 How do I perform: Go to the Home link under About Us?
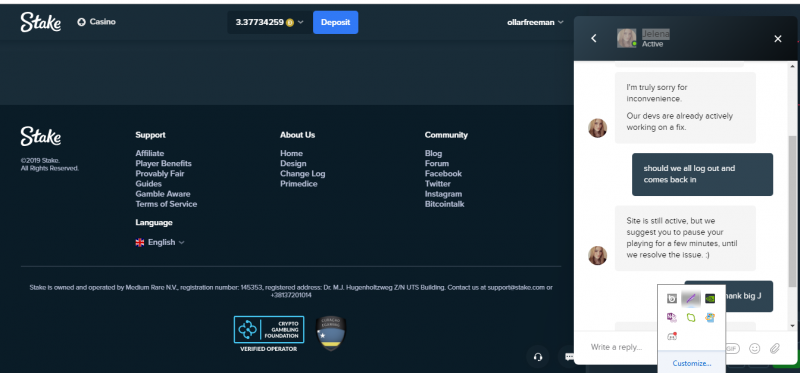point(291,153)
